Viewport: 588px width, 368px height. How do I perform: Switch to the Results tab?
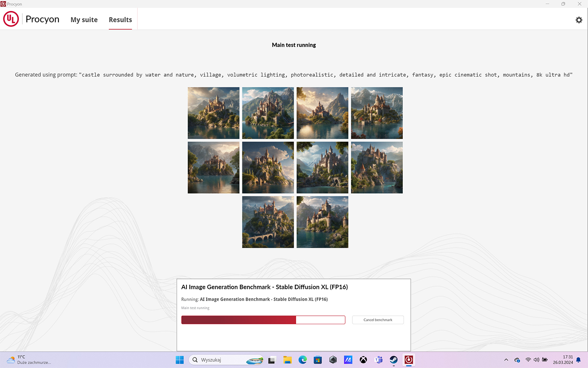click(x=120, y=20)
